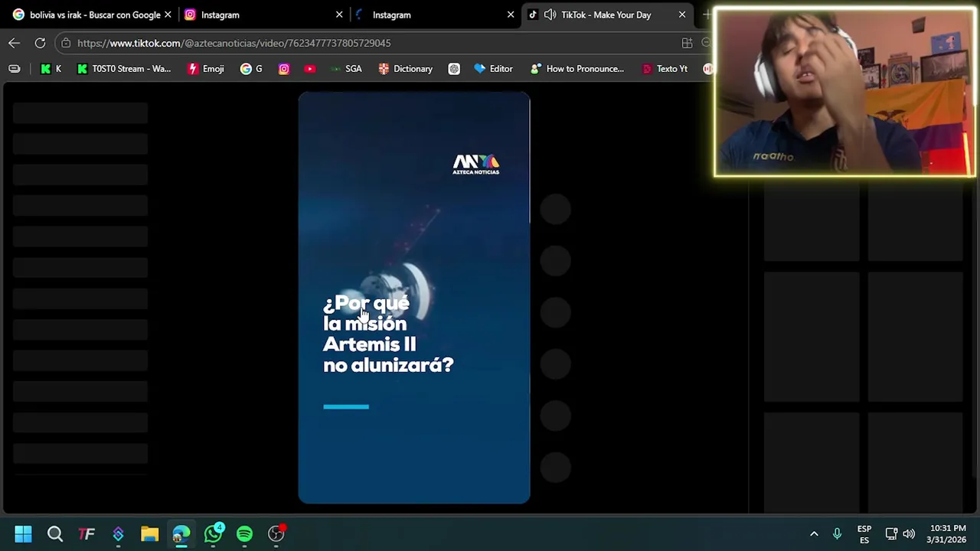The width and height of the screenshot is (980, 551).
Task: Open the 'K' Kick bookmark
Action: [51, 69]
